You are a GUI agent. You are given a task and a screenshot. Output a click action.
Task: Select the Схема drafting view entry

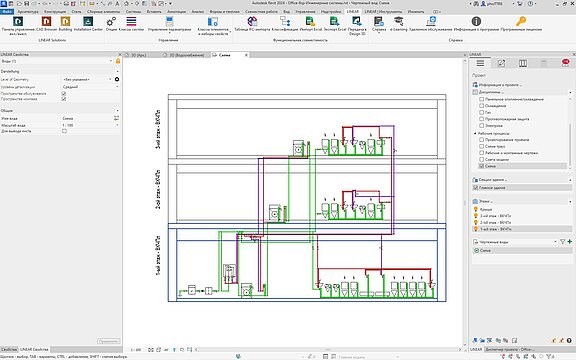(522, 251)
